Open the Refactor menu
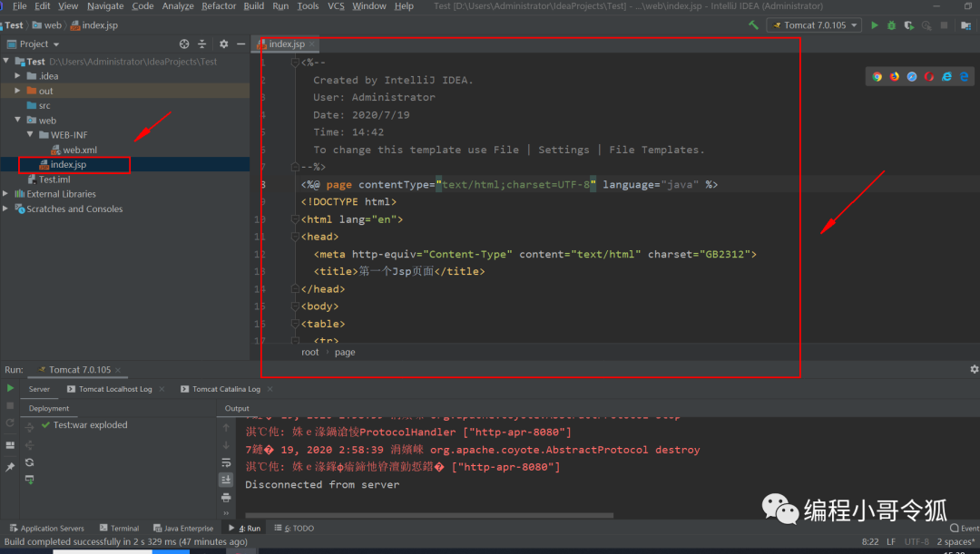Viewport: 980px width, 554px height. [x=219, y=5]
